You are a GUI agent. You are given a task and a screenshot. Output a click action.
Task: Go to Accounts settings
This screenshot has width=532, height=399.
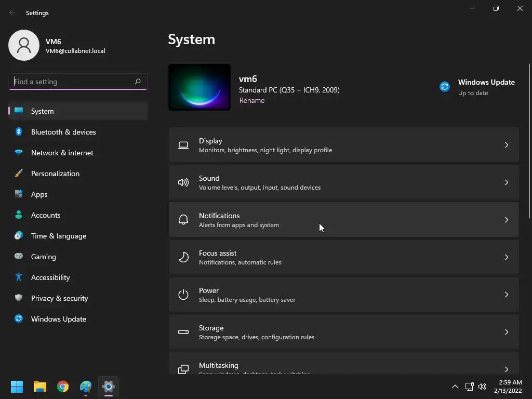pyautogui.click(x=78, y=215)
